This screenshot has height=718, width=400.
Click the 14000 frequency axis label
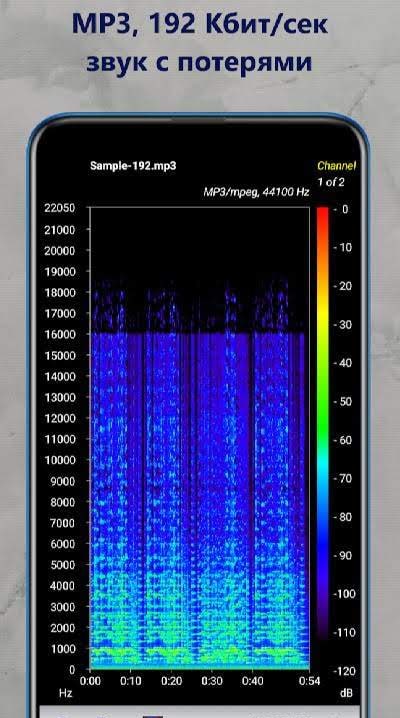tap(59, 377)
